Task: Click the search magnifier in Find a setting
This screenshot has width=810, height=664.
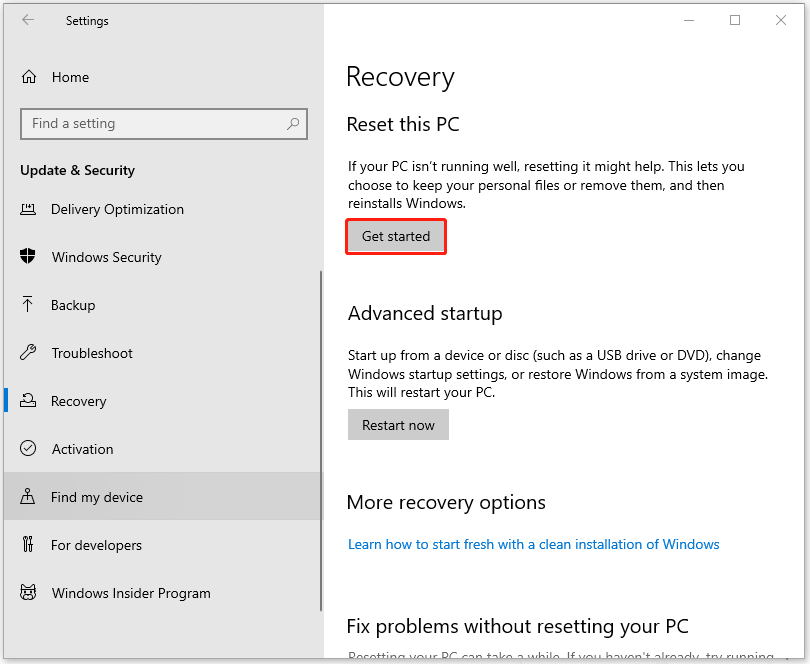Action: pos(293,123)
